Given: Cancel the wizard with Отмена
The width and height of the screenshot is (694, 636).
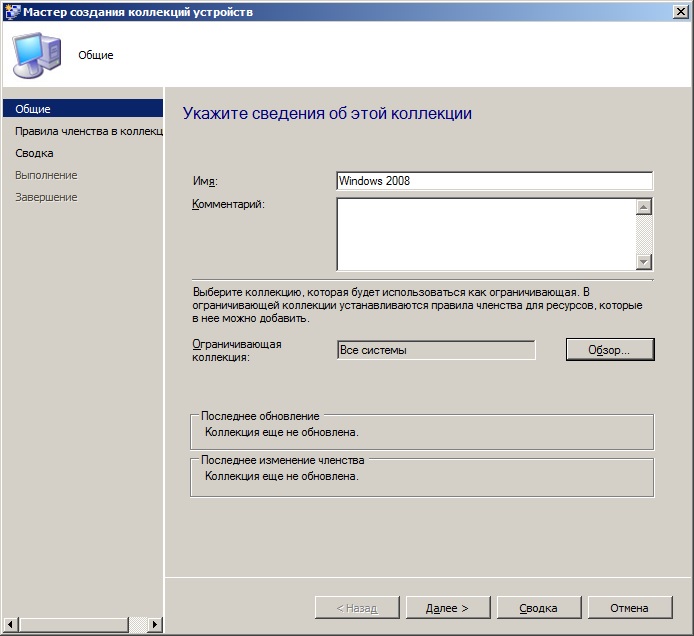Looking at the screenshot, I should [630, 608].
